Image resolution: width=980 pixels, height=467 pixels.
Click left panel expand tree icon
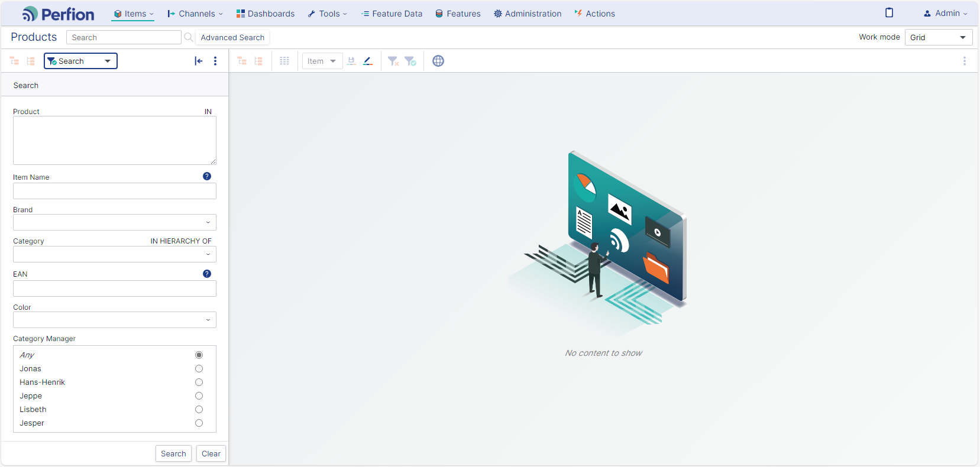15,61
